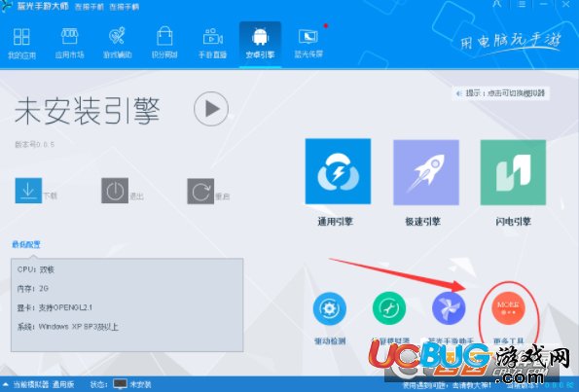This screenshot has width=579, height=392.
Task: Open 驱动检测 driver check gear icon
Action: pos(329,308)
